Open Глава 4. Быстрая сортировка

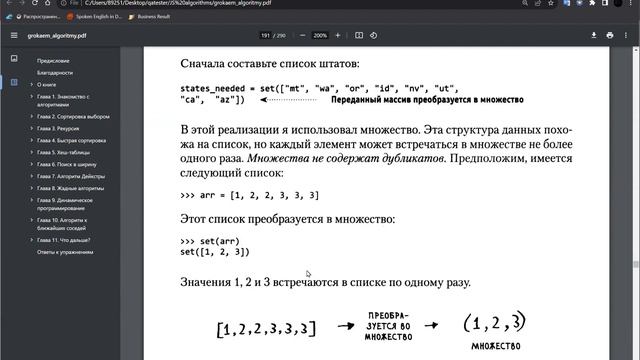click(x=71, y=140)
